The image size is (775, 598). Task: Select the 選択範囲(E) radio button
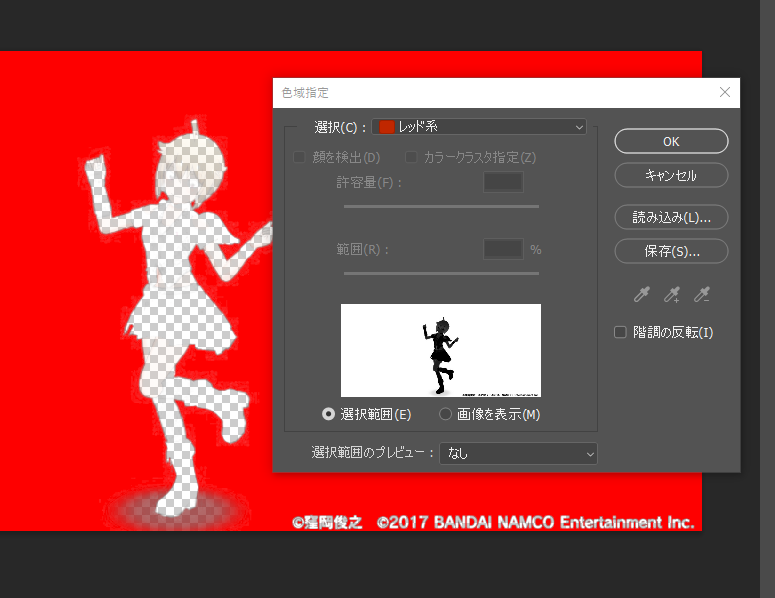pyautogui.click(x=328, y=414)
